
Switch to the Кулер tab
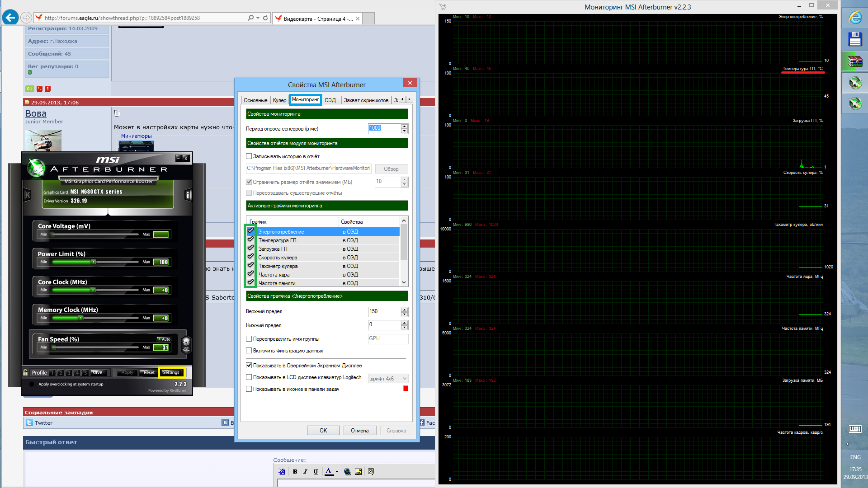[279, 100]
